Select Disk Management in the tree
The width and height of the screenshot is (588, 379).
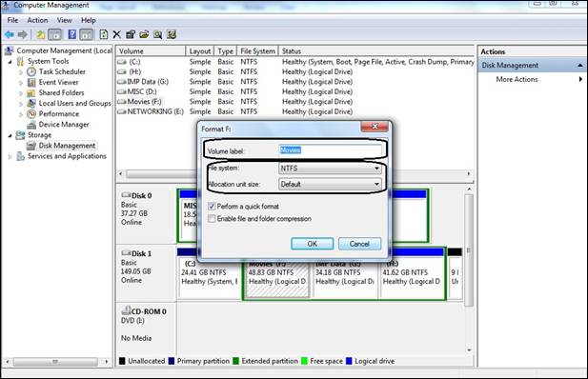point(67,146)
